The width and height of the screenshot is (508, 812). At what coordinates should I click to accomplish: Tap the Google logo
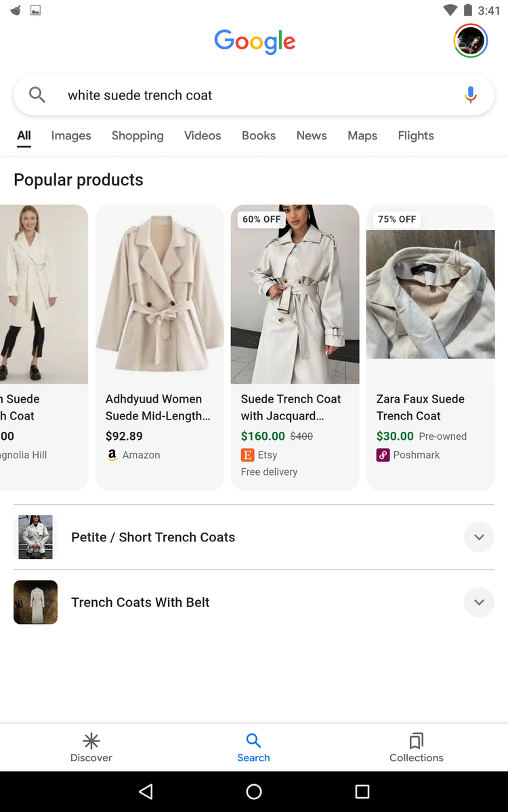pyautogui.click(x=255, y=41)
